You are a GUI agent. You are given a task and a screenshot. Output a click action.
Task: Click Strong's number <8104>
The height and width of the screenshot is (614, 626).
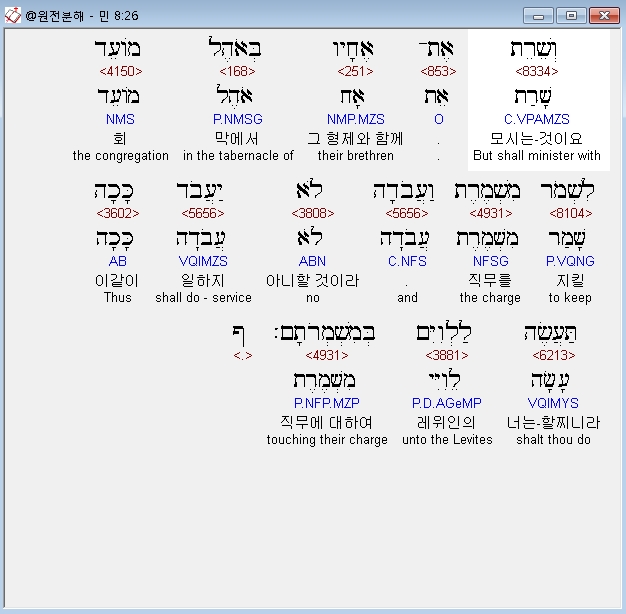[x=571, y=213]
